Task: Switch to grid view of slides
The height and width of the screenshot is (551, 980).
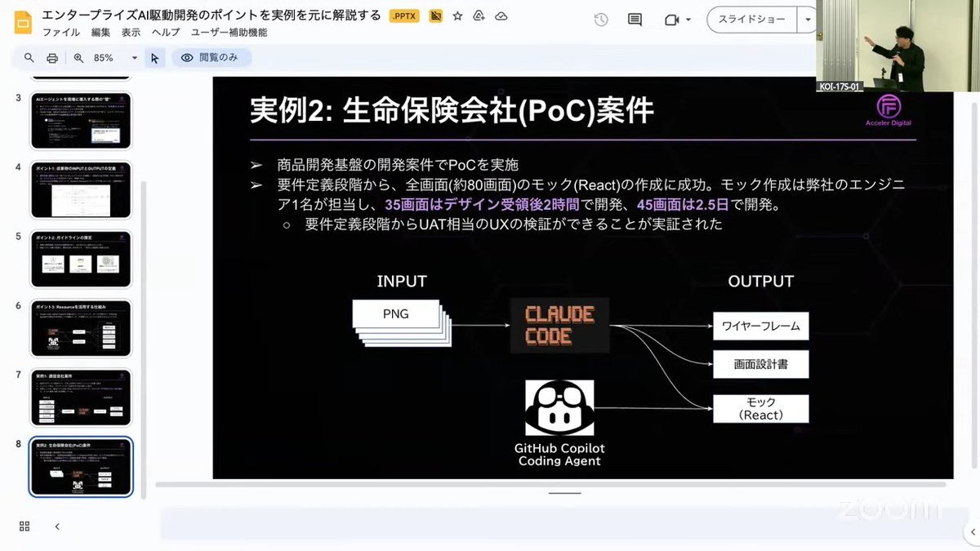Action: point(24,527)
